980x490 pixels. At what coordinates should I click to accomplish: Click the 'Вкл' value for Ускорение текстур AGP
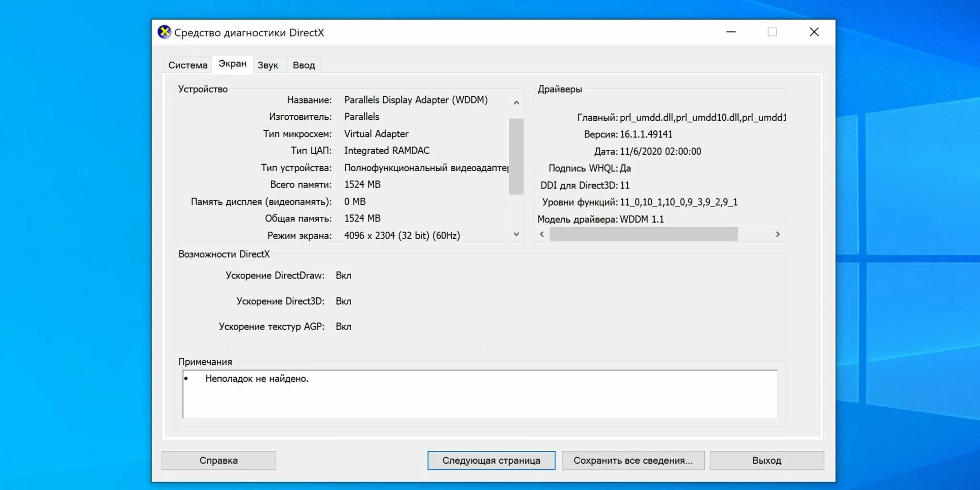tap(344, 327)
